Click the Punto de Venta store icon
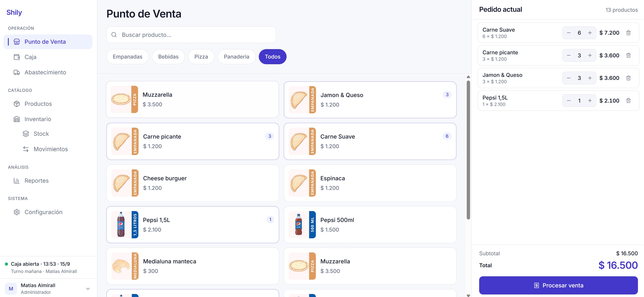 16,42
